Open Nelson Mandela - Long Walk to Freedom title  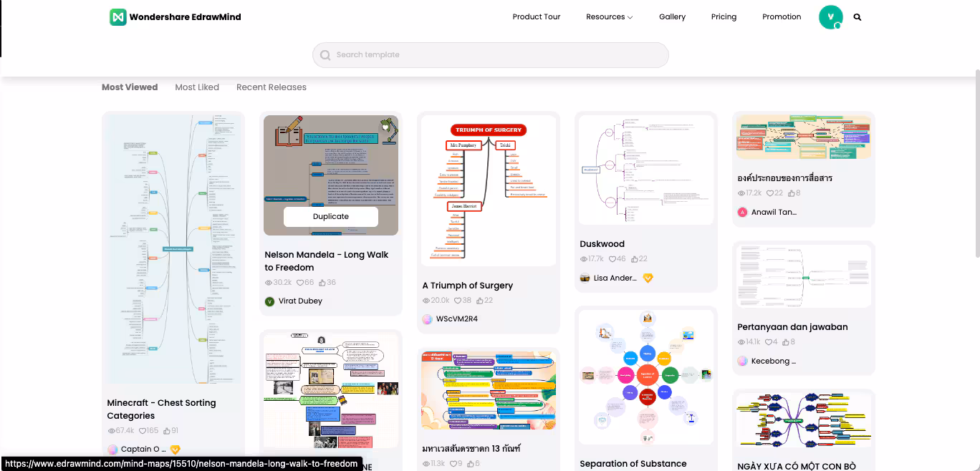tap(327, 261)
